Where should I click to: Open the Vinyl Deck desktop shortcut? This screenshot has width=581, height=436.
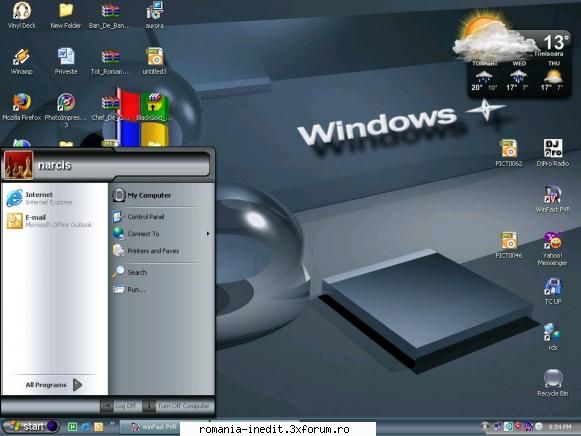(21, 15)
